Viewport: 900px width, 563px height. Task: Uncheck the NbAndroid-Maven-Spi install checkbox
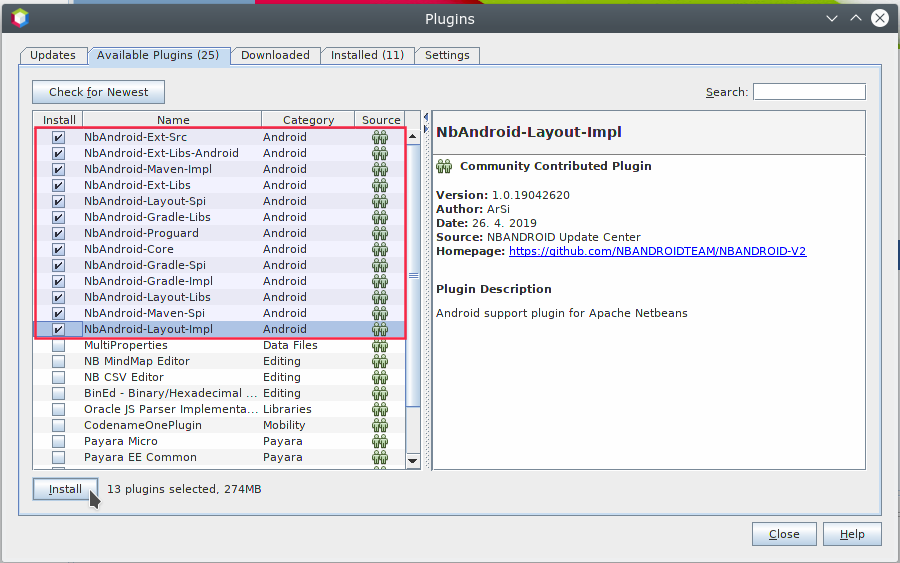[58, 313]
